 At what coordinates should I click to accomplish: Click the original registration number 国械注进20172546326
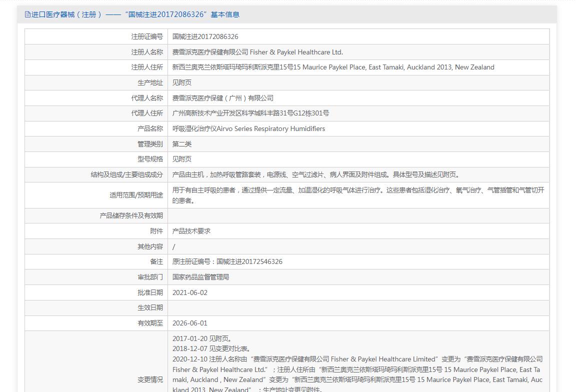click(227, 261)
